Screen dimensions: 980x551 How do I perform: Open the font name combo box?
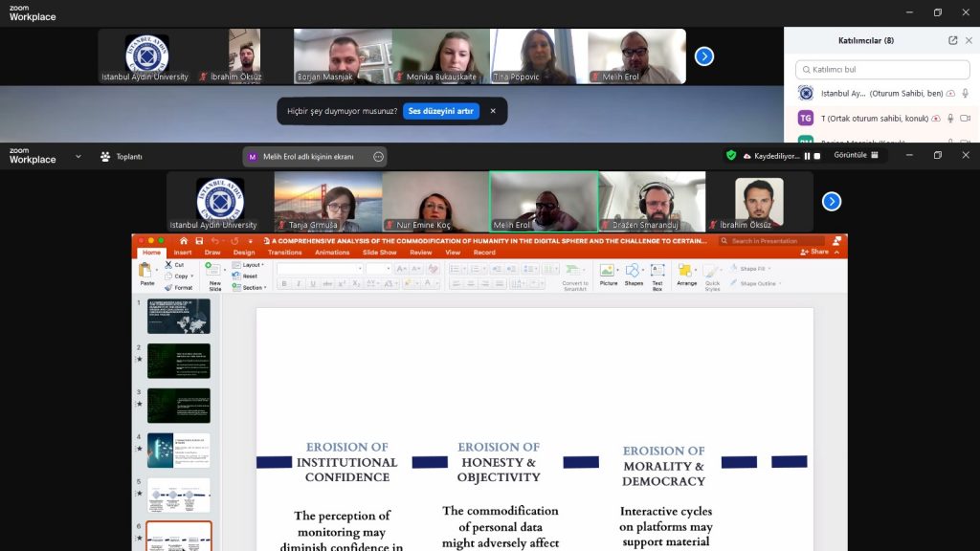pyautogui.click(x=320, y=269)
